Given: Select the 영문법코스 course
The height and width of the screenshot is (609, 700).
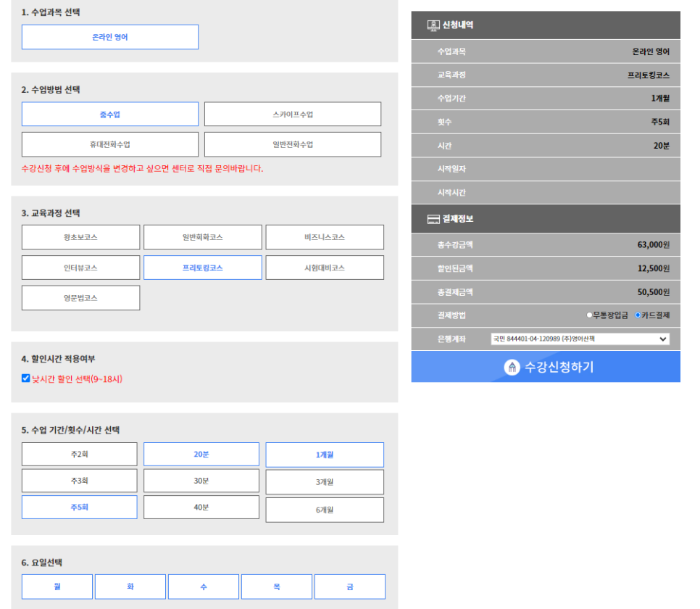Looking at the screenshot, I should tap(81, 297).
